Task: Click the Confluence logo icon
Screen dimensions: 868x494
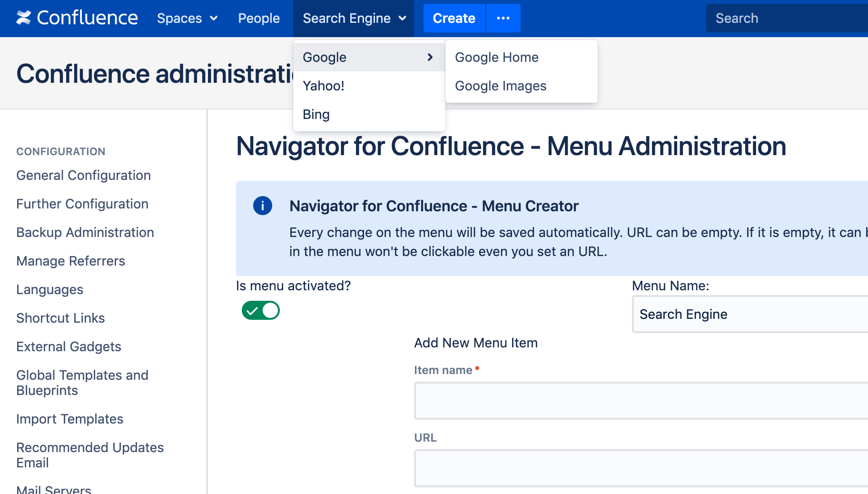Action: point(23,18)
